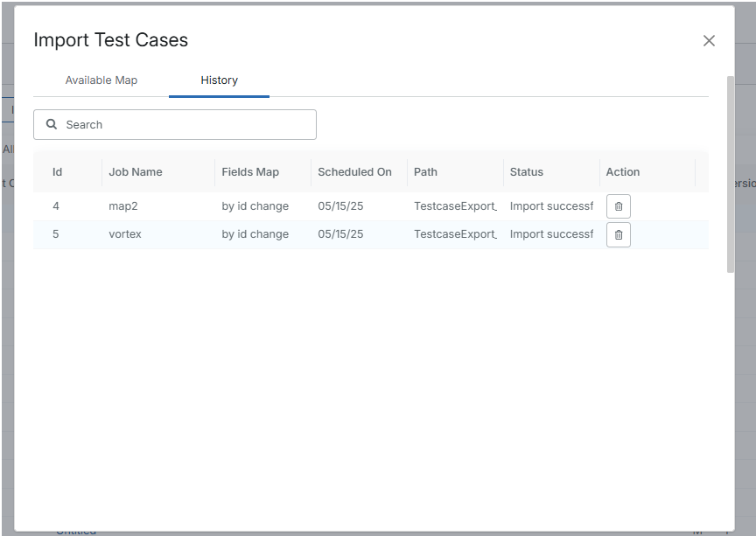756x536 pixels.
Task: Sort by the Id column header
Action: (58, 171)
